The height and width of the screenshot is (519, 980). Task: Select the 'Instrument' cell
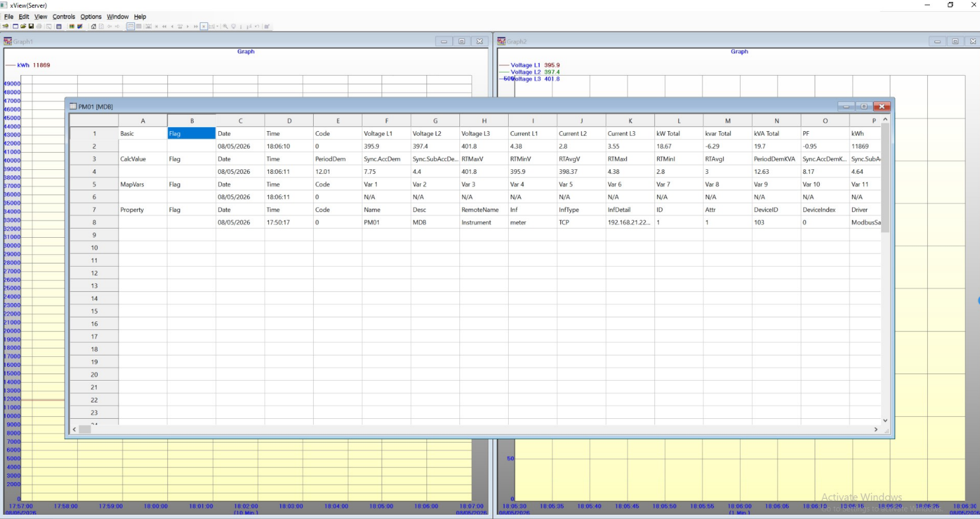tap(484, 223)
